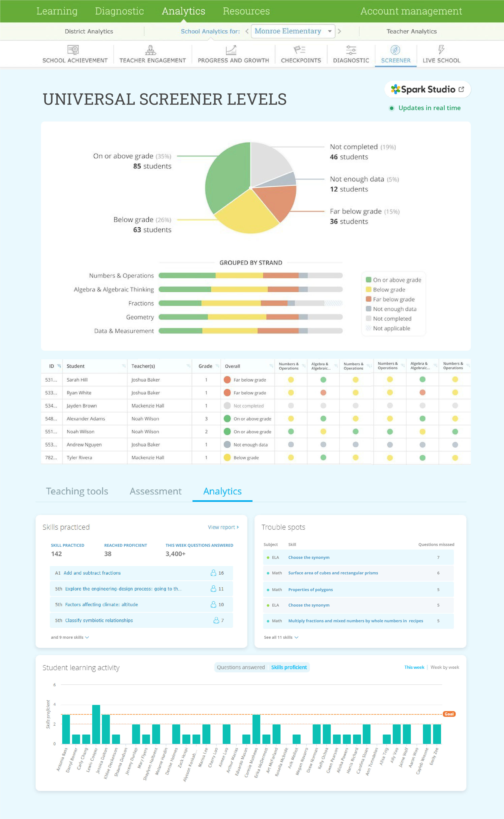The image size is (504, 819).
Task: Click student icon beside Classify symbiotic relationships
Action: [x=216, y=620]
